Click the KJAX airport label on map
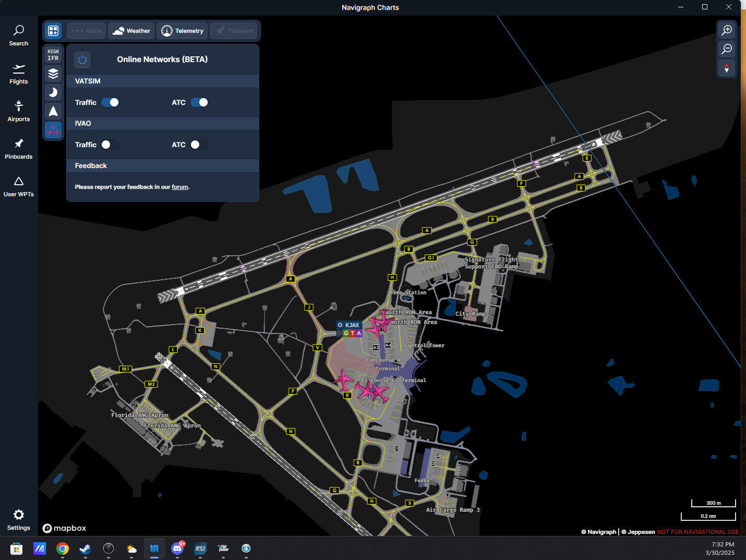This screenshot has width=746, height=560. (x=349, y=325)
